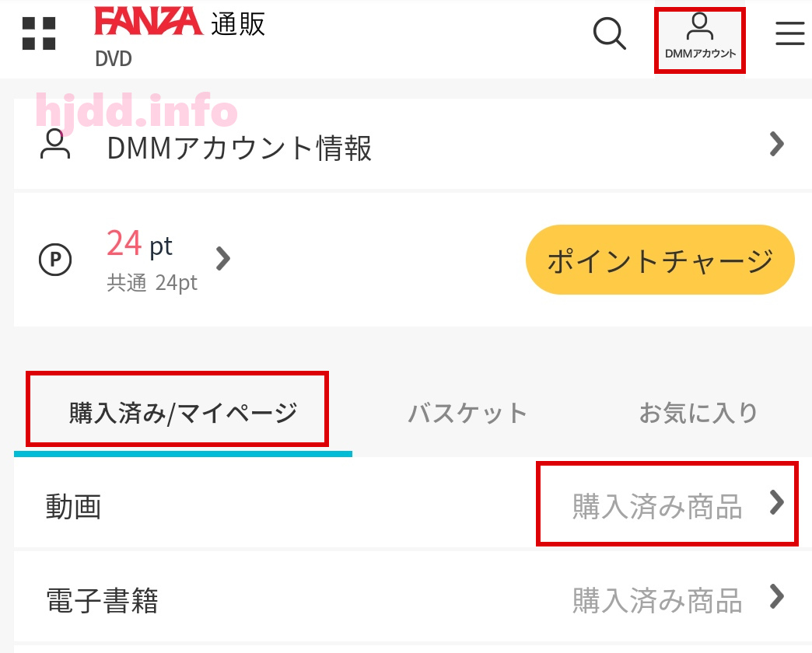Click the 共通 24pt balance text

coord(152,284)
